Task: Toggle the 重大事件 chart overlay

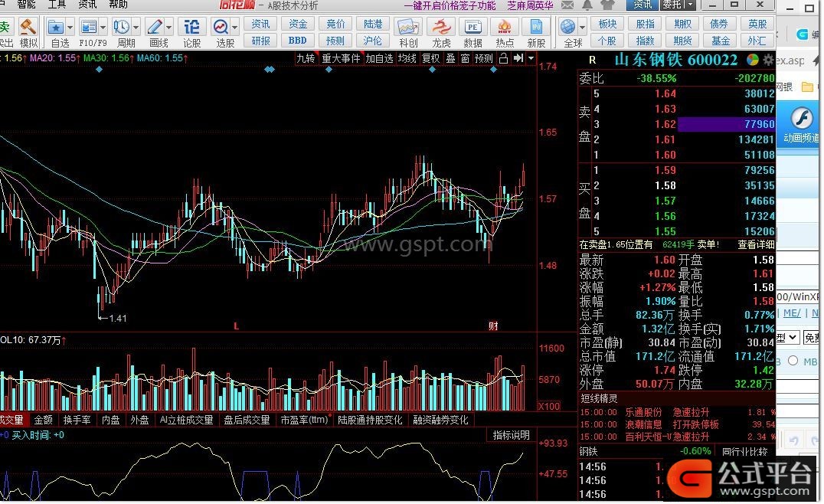Action: coord(341,58)
